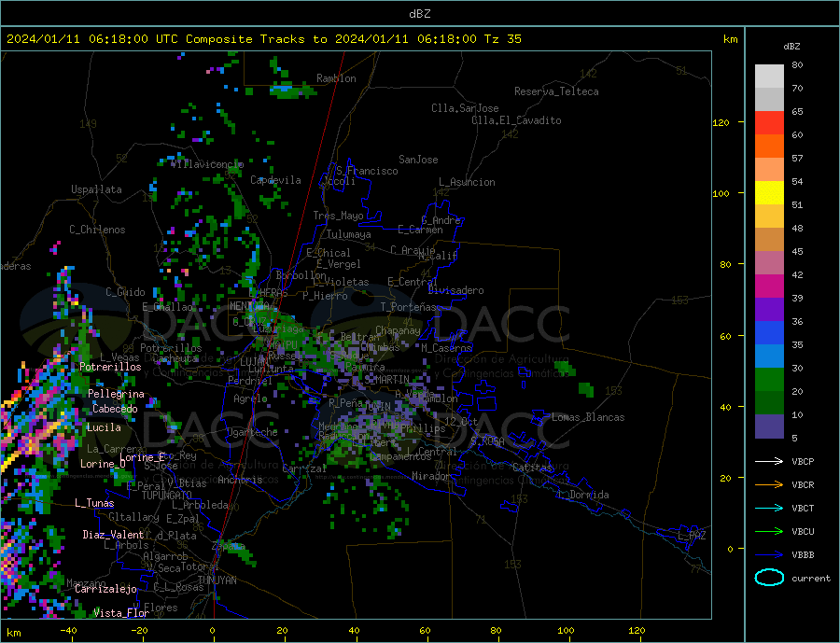The height and width of the screenshot is (643, 840).
Task: Click the 'L_Dormida' map label
Action: point(584,495)
